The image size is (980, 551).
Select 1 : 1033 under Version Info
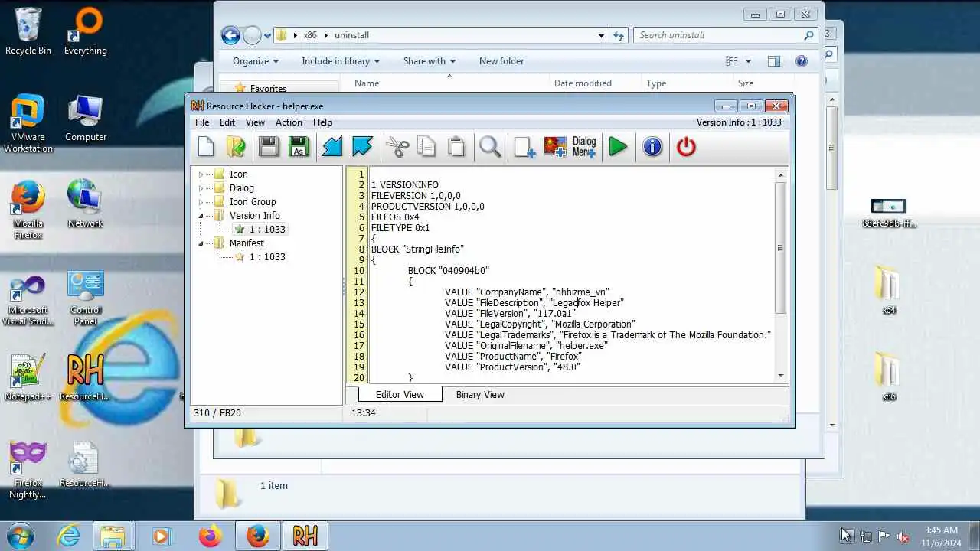pyautogui.click(x=266, y=230)
